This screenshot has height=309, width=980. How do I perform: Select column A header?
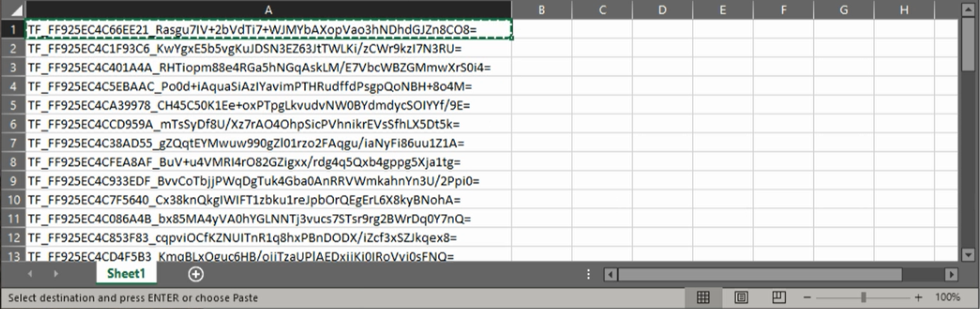[269, 9]
